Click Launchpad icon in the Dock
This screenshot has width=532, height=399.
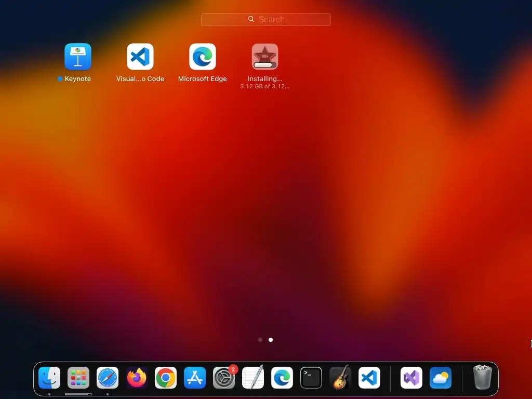(78, 378)
